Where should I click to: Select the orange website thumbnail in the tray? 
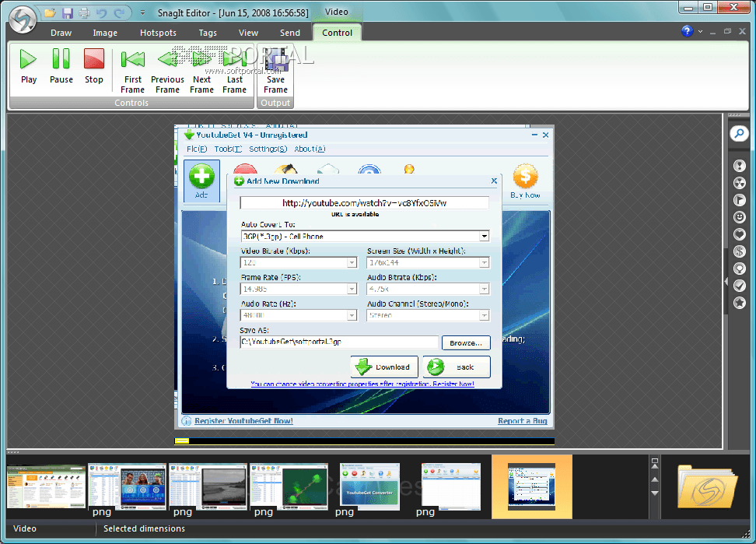[47, 486]
